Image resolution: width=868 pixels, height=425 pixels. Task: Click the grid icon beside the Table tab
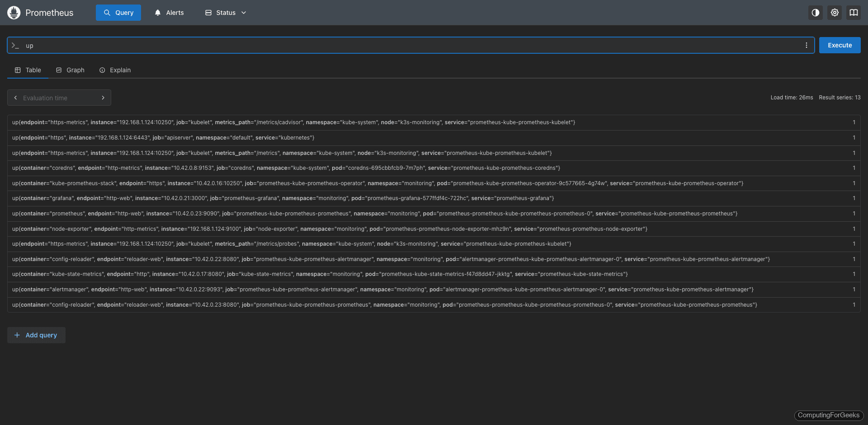(x=17, y=70)
